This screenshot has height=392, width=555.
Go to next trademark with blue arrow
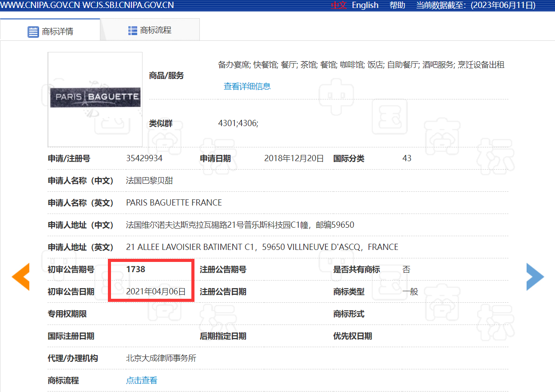tap(535, 277)
